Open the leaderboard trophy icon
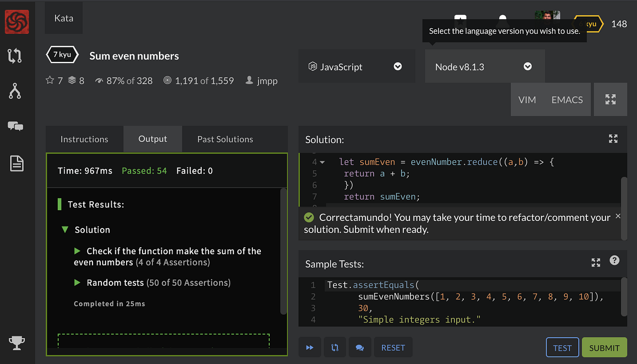This screenshot has width=637, height=364. coord(17,342)
